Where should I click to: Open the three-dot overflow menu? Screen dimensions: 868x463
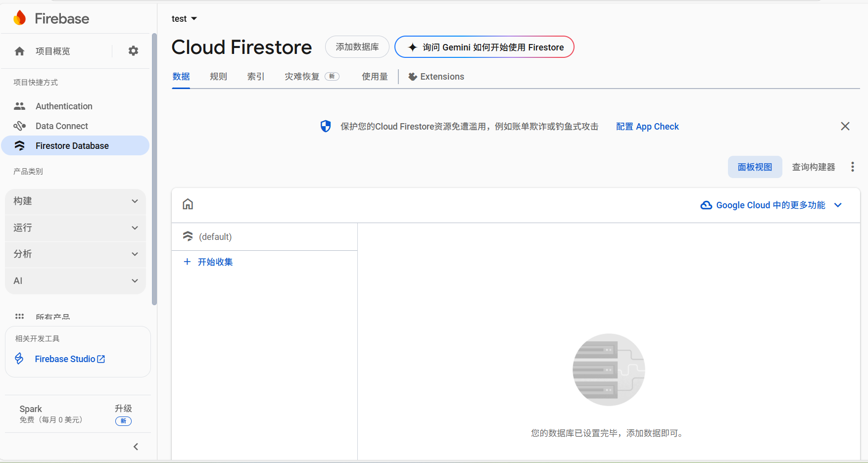click(853, 167)
